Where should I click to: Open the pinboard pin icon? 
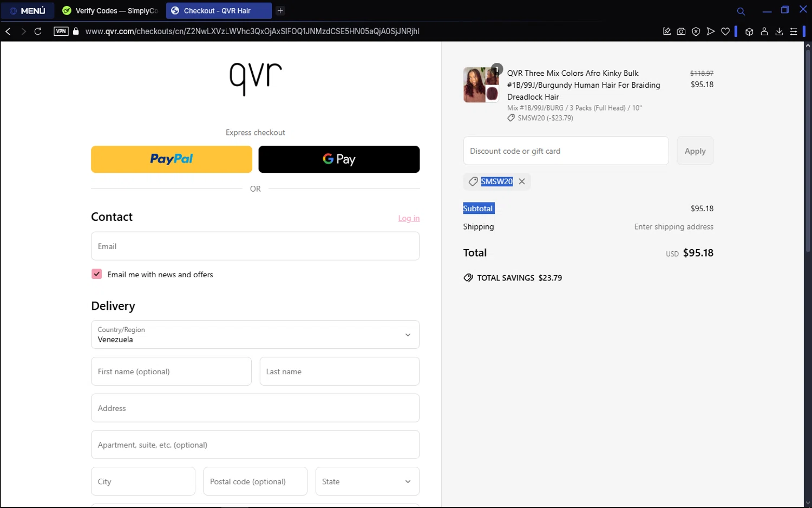[x=667, y=31]
